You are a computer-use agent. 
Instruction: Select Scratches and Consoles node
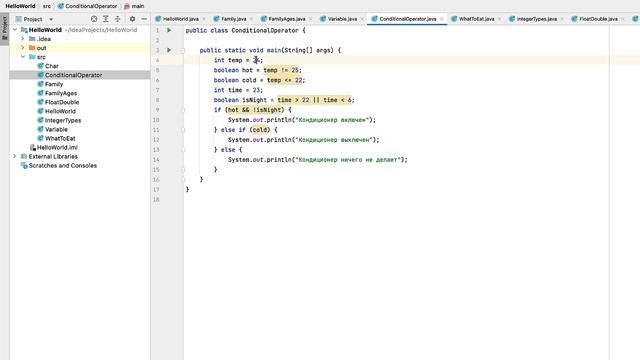[x=59, y=166]
